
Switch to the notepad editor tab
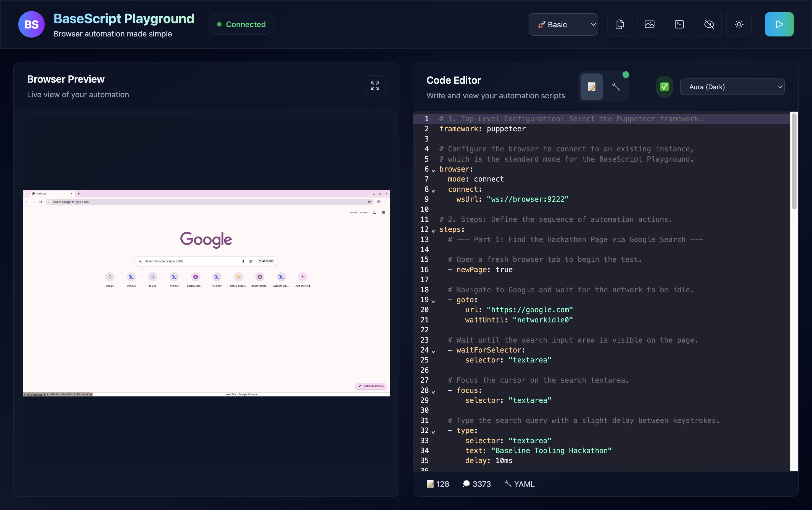[591, 87]
